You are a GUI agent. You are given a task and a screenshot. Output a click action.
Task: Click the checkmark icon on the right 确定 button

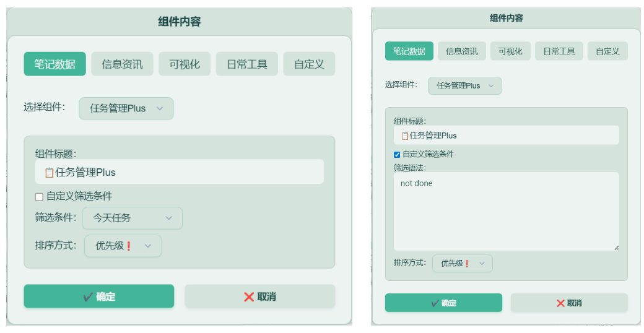click(x=435, y=303)
